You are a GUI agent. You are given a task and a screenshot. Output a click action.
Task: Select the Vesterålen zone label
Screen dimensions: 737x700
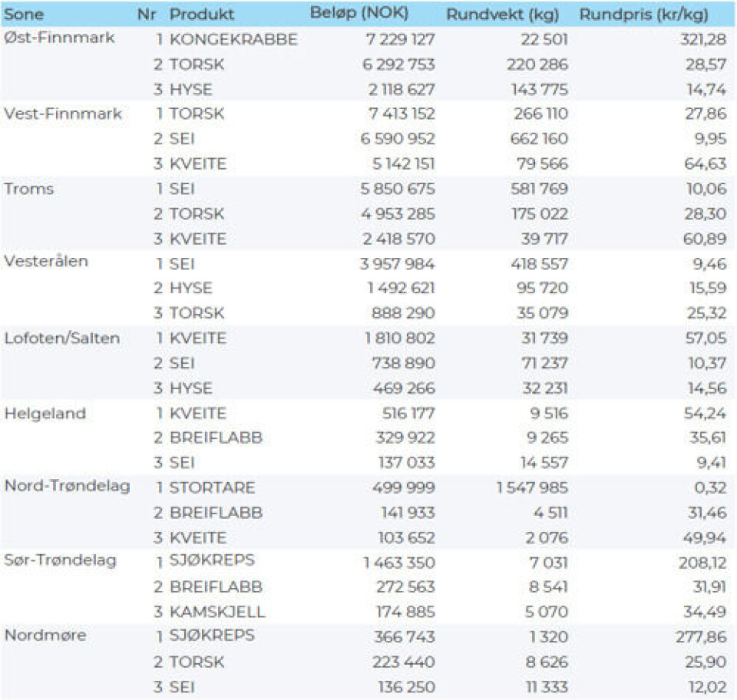46,261
